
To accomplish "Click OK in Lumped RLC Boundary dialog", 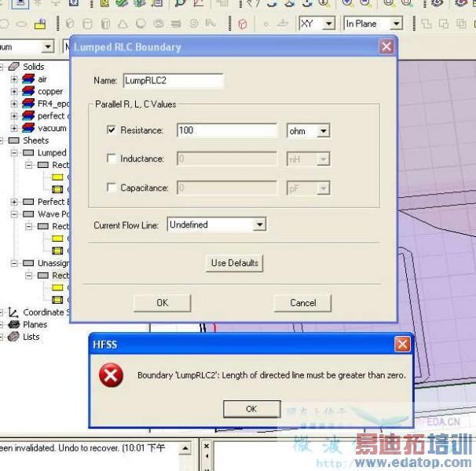I will coord(162,303).
